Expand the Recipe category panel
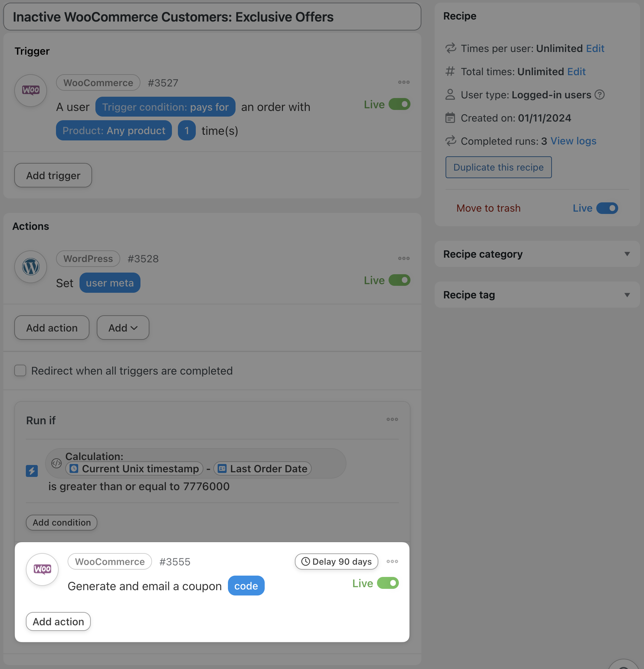Image resolution: width=644 pixels, height=669 pixels. (x=627, y=254)
